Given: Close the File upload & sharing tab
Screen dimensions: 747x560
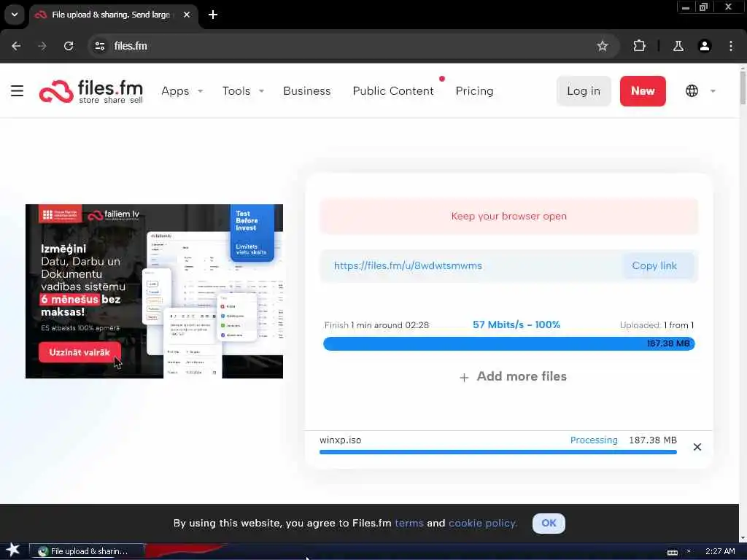Looking at the screenshot, I should [187, 15].
